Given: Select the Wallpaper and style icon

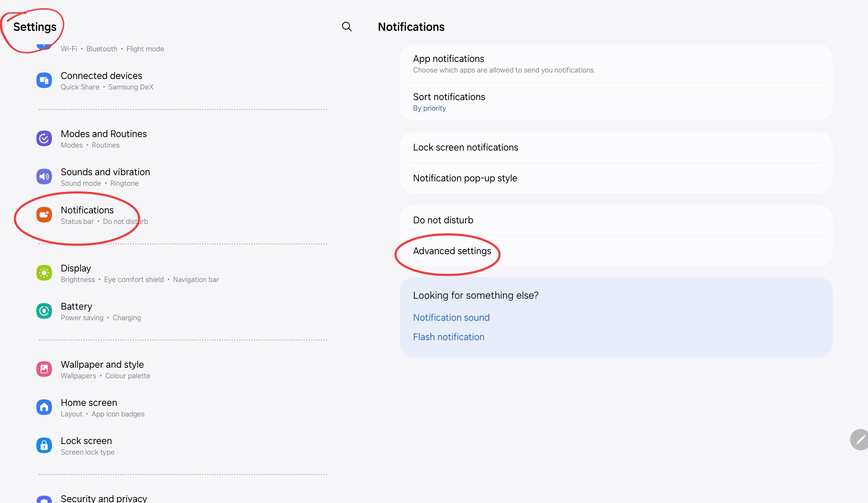Looking at the screenshot, I should point(44,369).
